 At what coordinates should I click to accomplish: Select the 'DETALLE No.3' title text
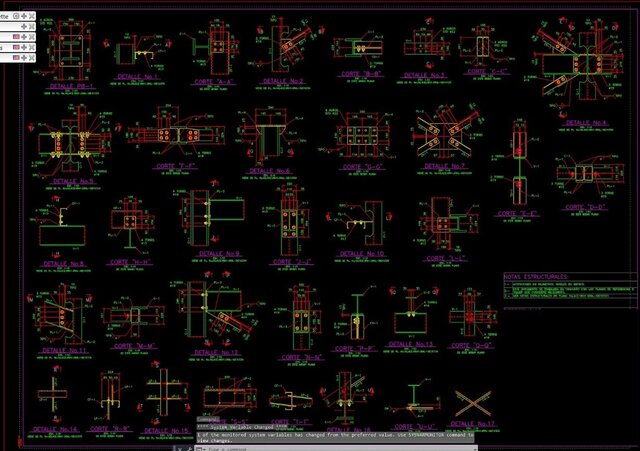pos(424,75)
